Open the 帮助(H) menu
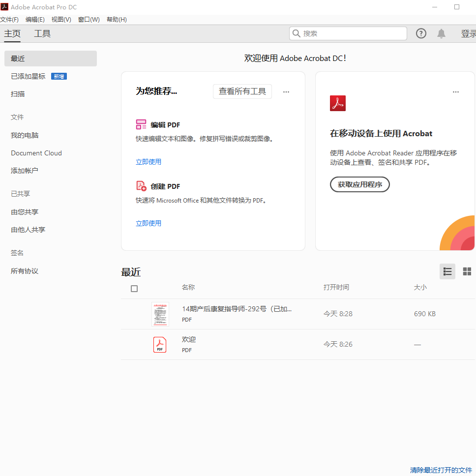This screenshot has height=476, width=476. (x=117, y=20)
